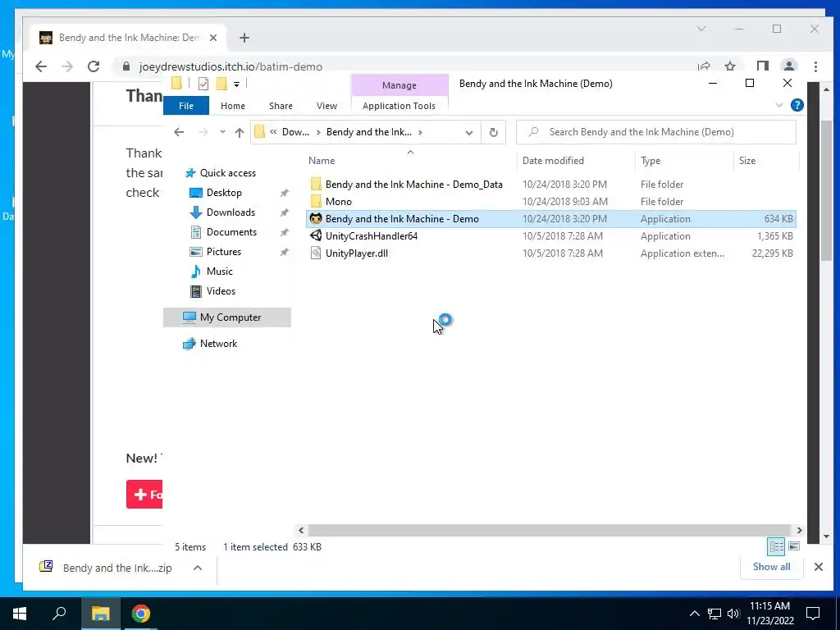Reload the Chrome page
Screen dimensions: 840x630
coord(94,66)
